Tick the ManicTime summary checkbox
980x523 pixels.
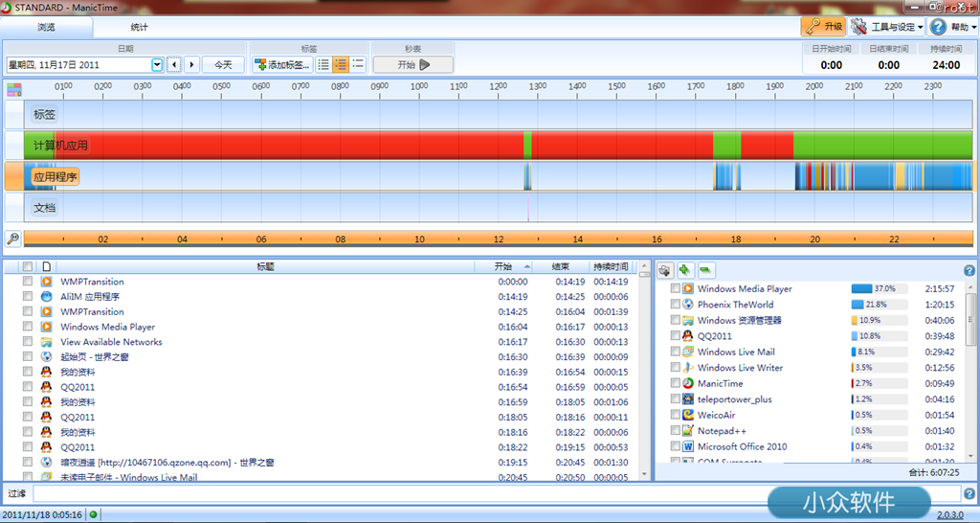(675, 383)
